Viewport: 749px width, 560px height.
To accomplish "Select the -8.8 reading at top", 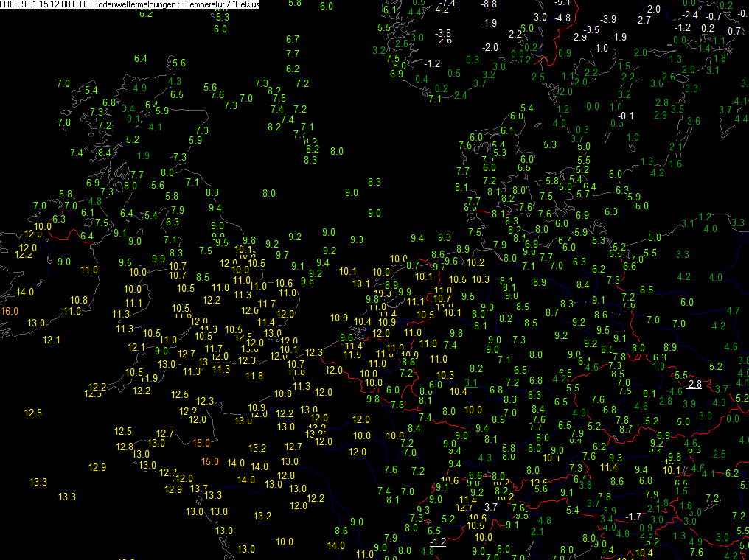I will click(490, 4).
